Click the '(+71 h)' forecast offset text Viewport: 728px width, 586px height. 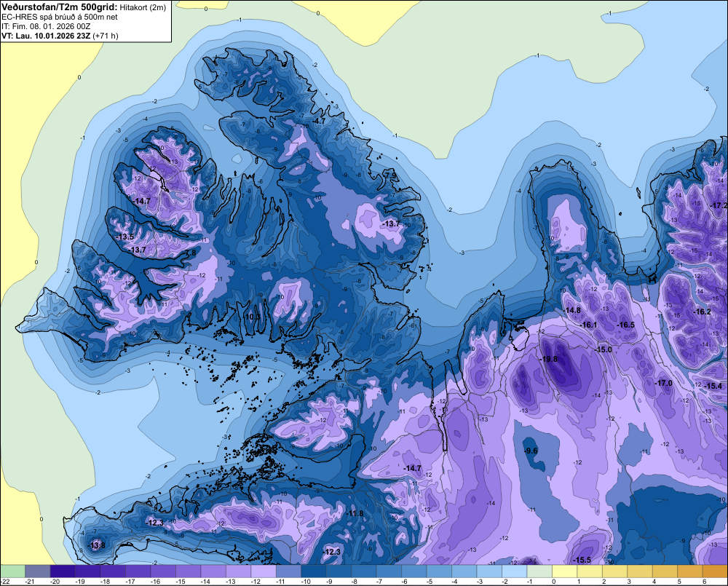click(106, 36)
